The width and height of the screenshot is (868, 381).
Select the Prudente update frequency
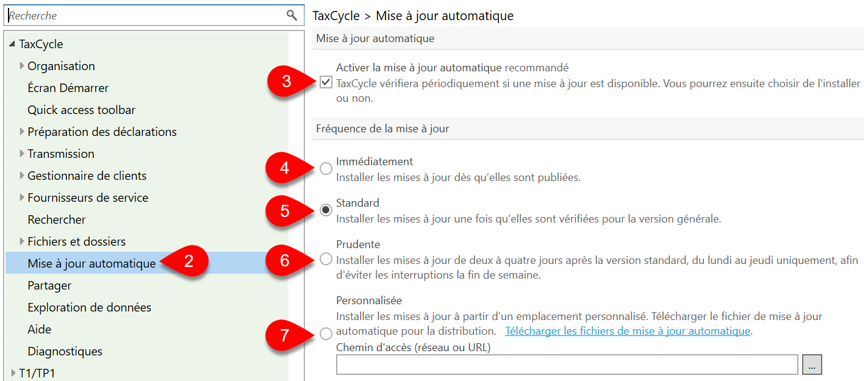click(326, 260)
